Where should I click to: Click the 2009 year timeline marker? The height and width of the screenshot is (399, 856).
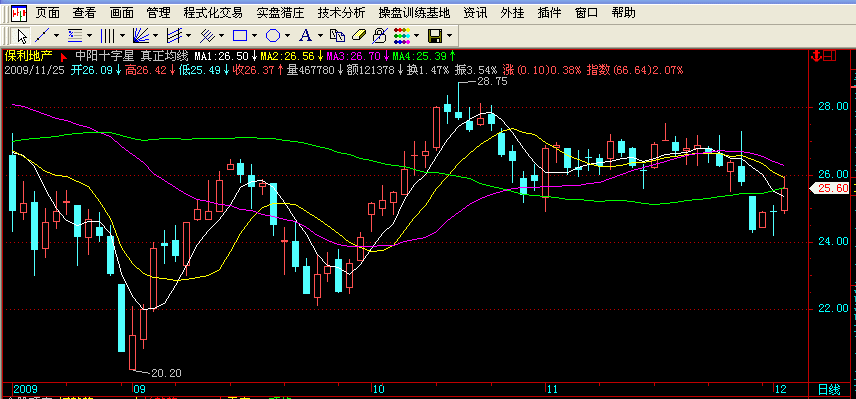tap(26, 389)
